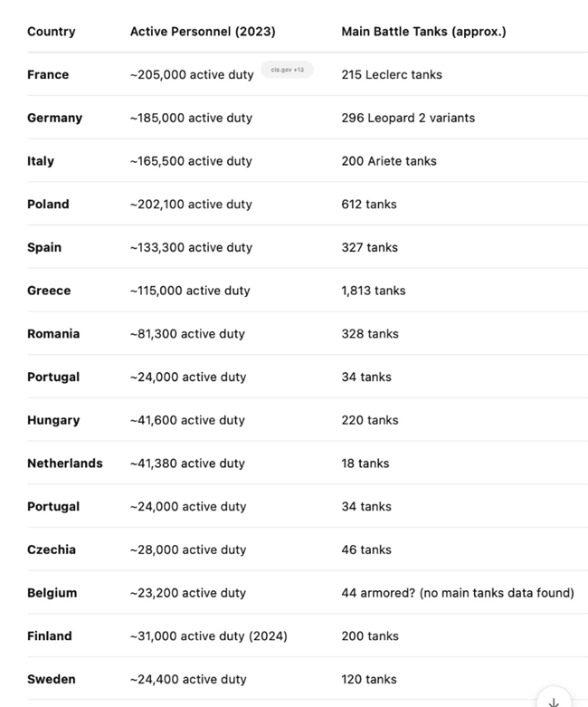Click Greece's 1,813 tanks cell

pyautogui.click(x=374, y=291)
